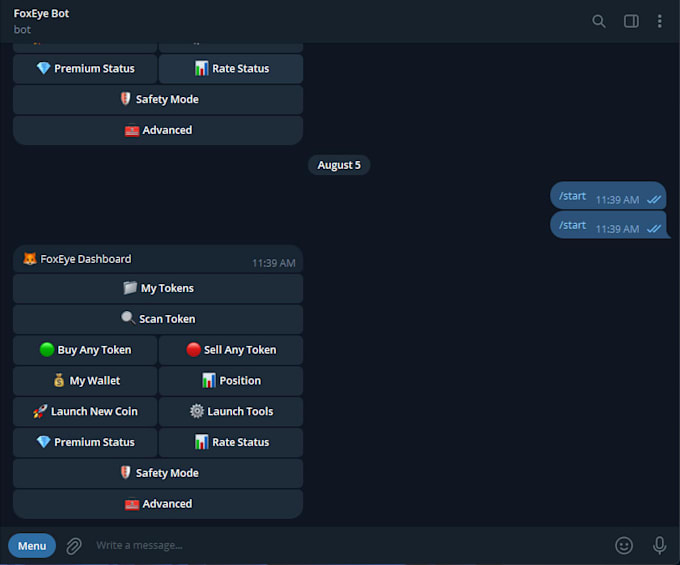This screenshot has width=680, height=565.
Task: Click Safety Mode in upper message
Action: point(158,99)
